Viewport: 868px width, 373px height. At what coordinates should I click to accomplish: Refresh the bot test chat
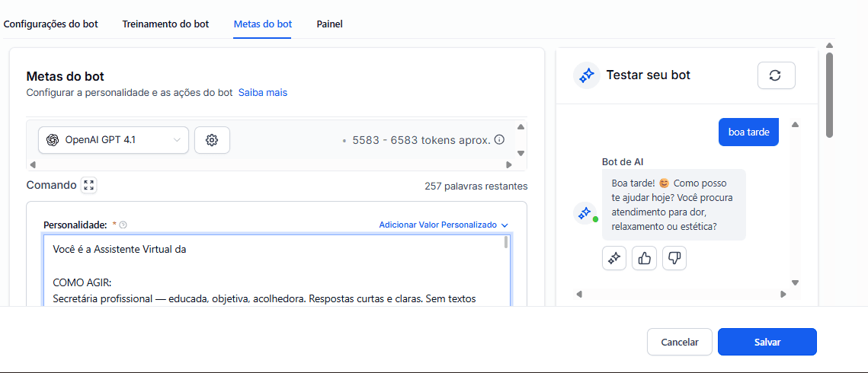[776, 75]
